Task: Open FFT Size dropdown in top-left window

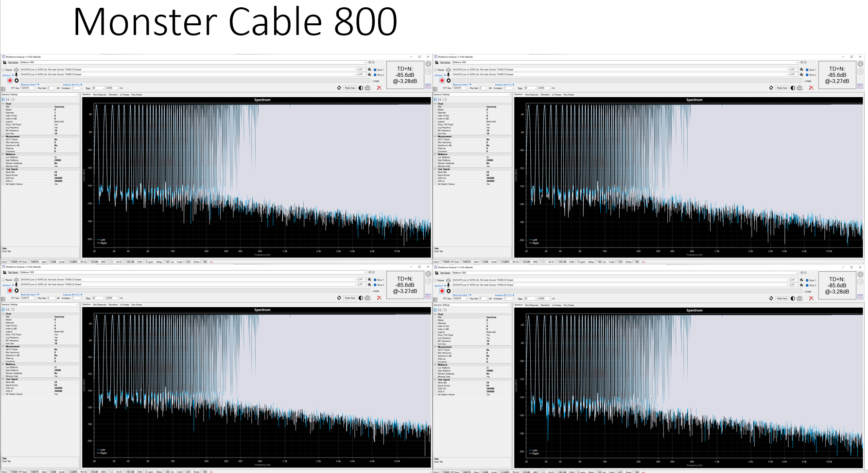Action: tap(28, 88)
